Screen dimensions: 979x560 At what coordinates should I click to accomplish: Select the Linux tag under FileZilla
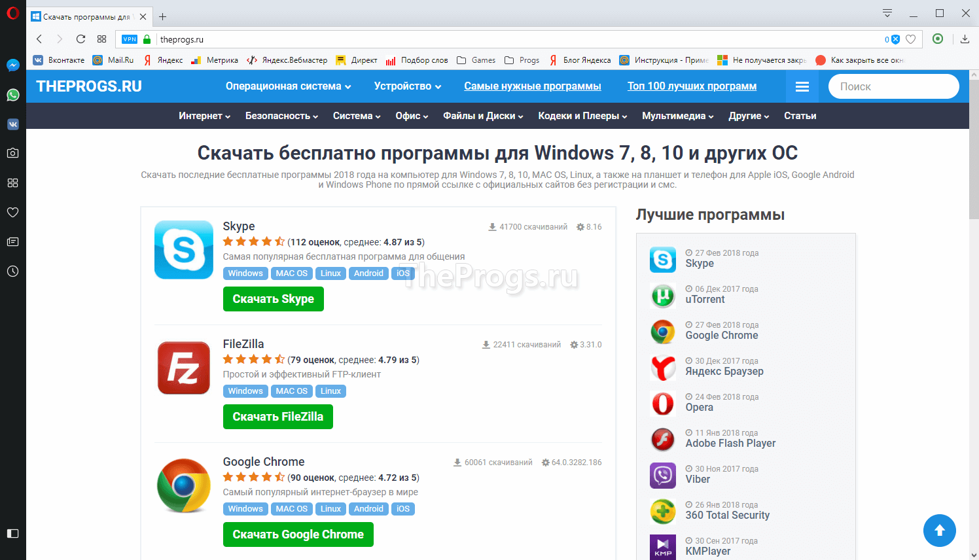coord(330,391)
